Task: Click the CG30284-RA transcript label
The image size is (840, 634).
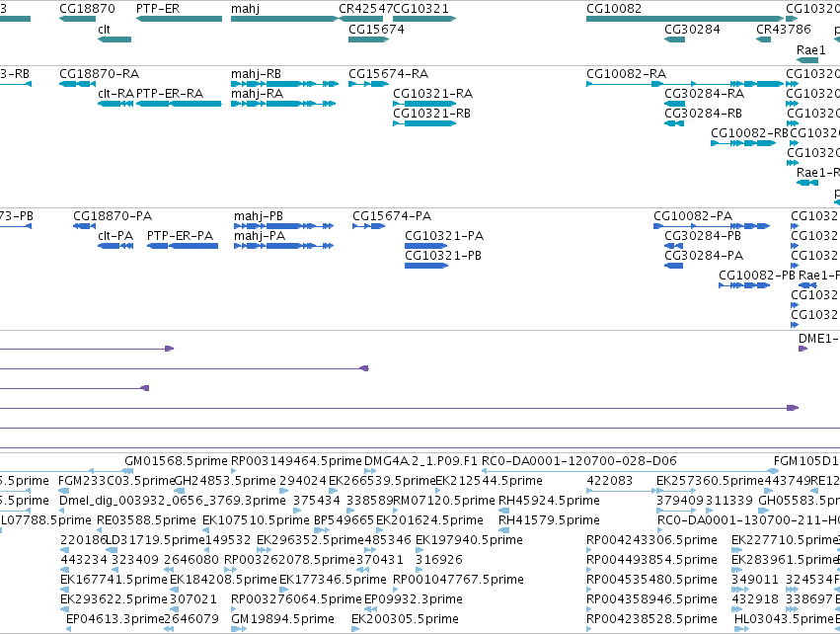Action: click(x=704, y=93)
